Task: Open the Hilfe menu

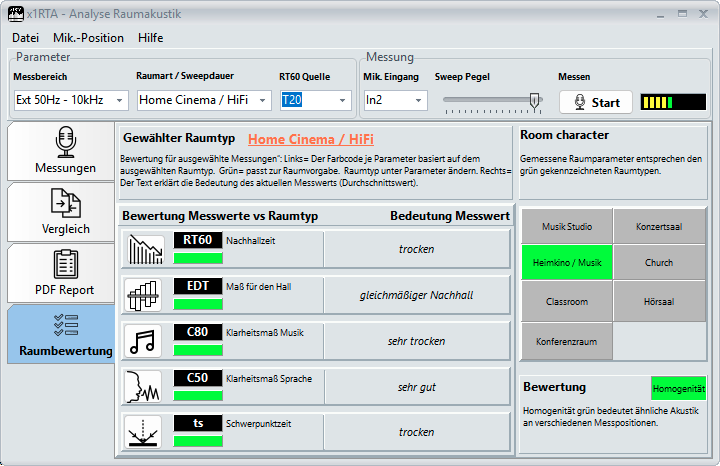Action: point(150,38)
